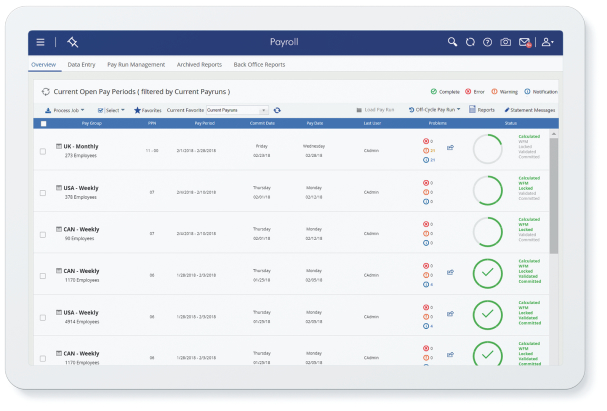Click the search magnifier icon
Image resolution: width=607 pixels, height=411 pixels.
click(452, 42)
